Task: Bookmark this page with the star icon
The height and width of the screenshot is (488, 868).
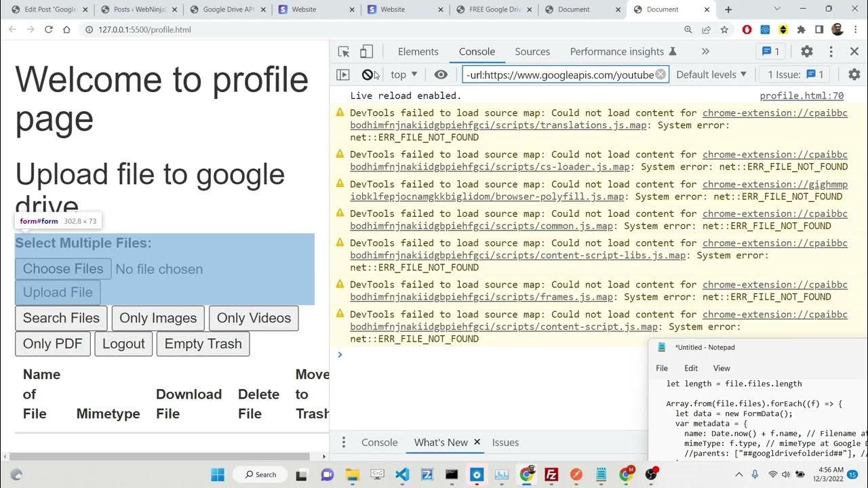Action: tap(724, 30)
